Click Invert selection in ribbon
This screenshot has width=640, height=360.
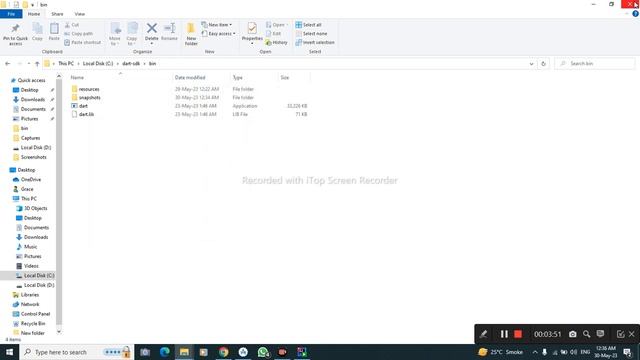[315, 42]
